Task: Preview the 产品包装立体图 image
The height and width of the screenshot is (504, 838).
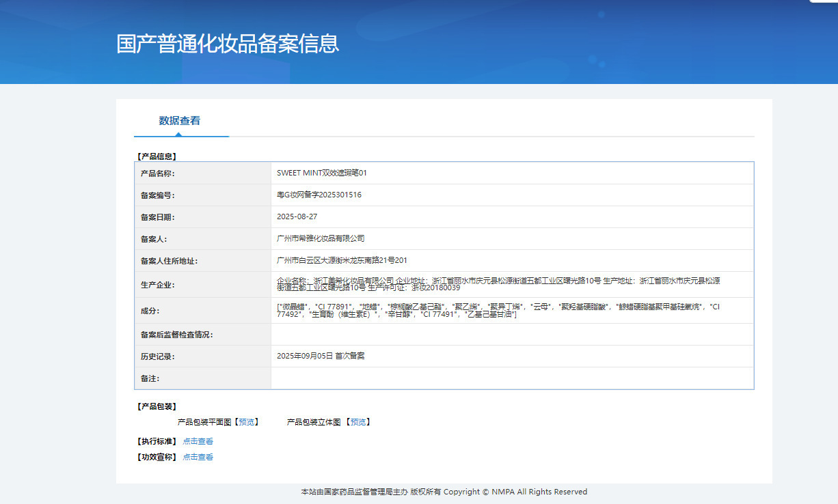Action: (357, 422)
